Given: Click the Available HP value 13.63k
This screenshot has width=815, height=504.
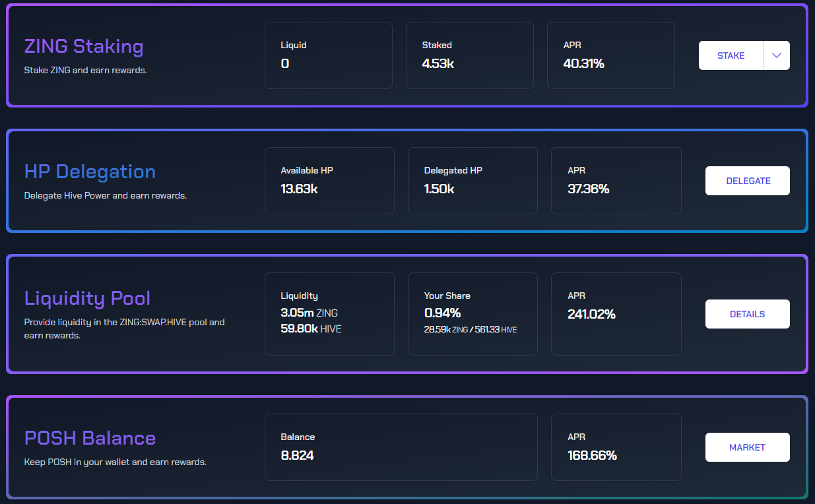Looking at the screenshot, I should (x=300, y=189).
